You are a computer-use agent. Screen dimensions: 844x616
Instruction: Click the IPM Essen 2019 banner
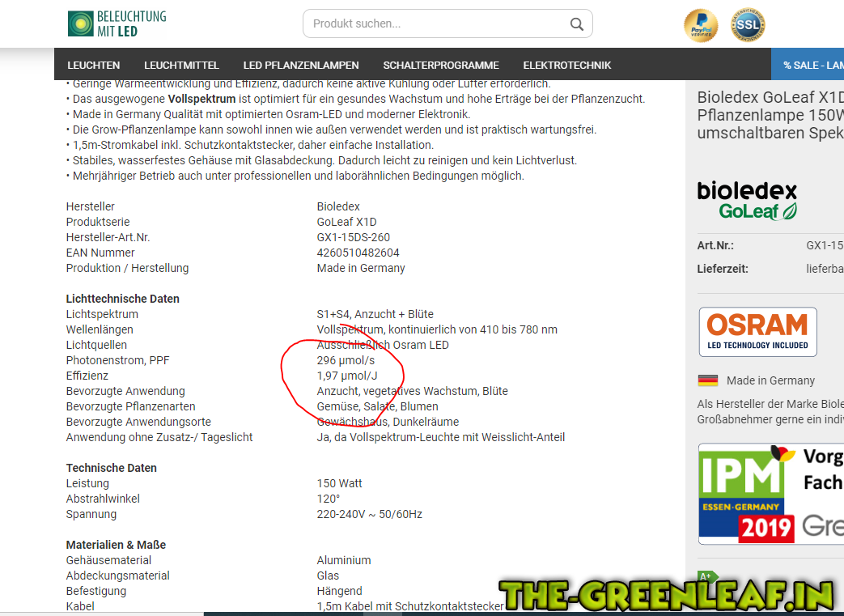coord(770,494)
